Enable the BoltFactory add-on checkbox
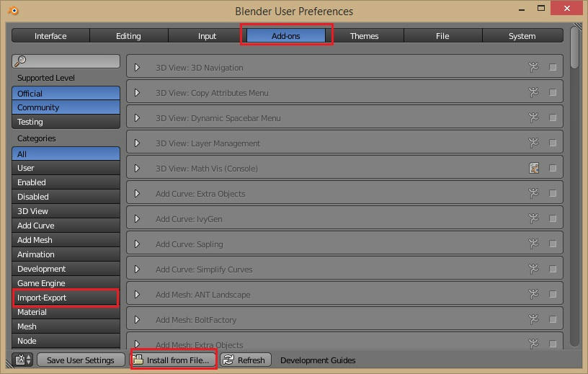The height and width of the screenshot is (374, 588). click(x=553, y=319)
